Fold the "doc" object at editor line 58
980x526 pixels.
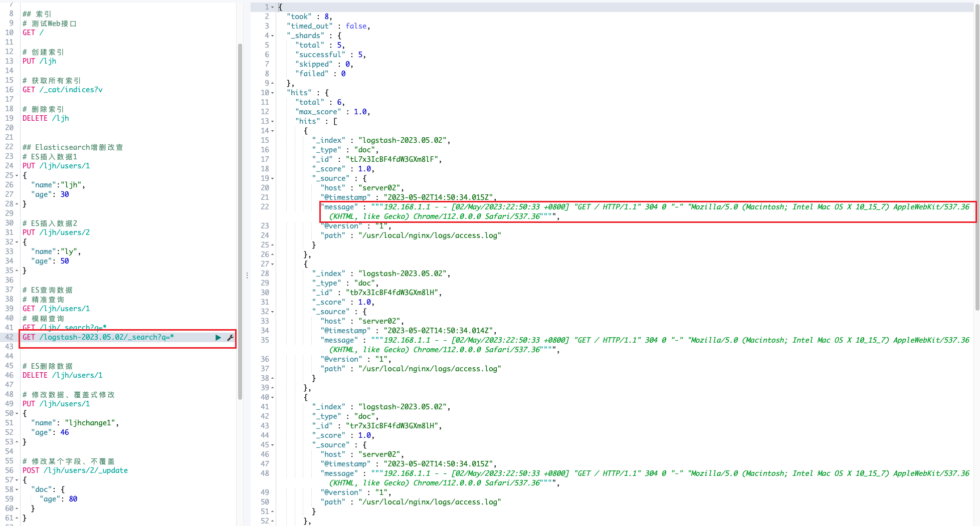pyautogui.click(x=17, y=489)
